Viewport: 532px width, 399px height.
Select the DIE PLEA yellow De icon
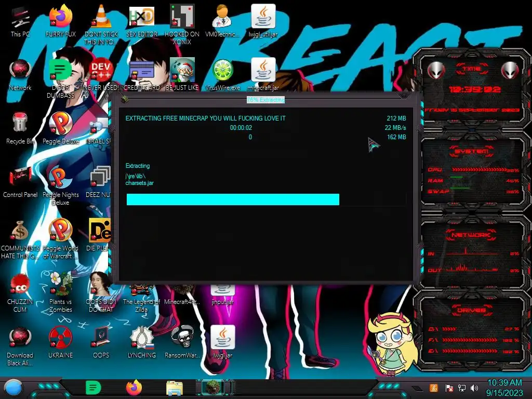click(x=99, y=236)
